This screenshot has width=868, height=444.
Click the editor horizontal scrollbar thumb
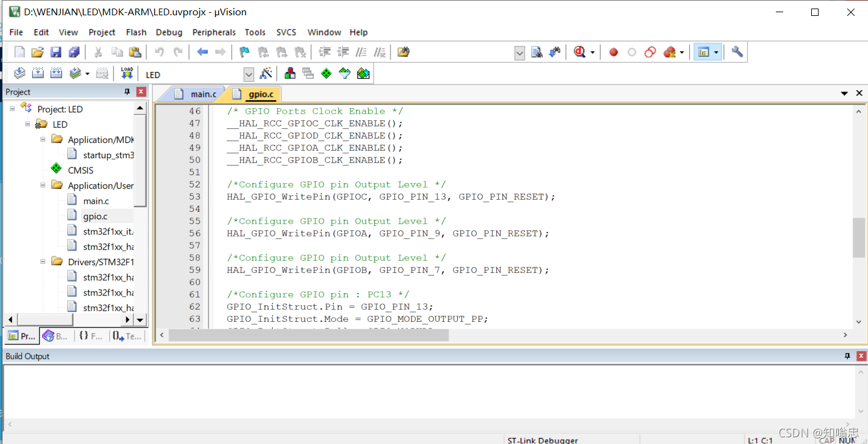[x=309, y=335]
